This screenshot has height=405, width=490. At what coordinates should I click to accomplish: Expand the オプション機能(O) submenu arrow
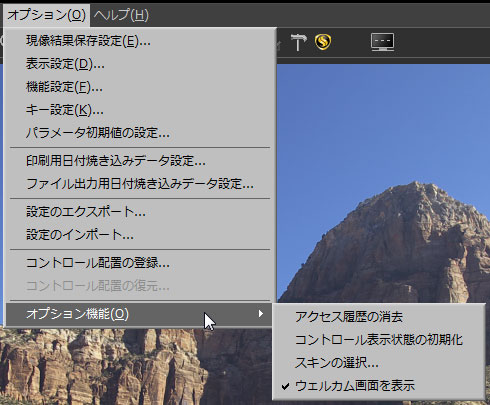(x=261, y=314)
